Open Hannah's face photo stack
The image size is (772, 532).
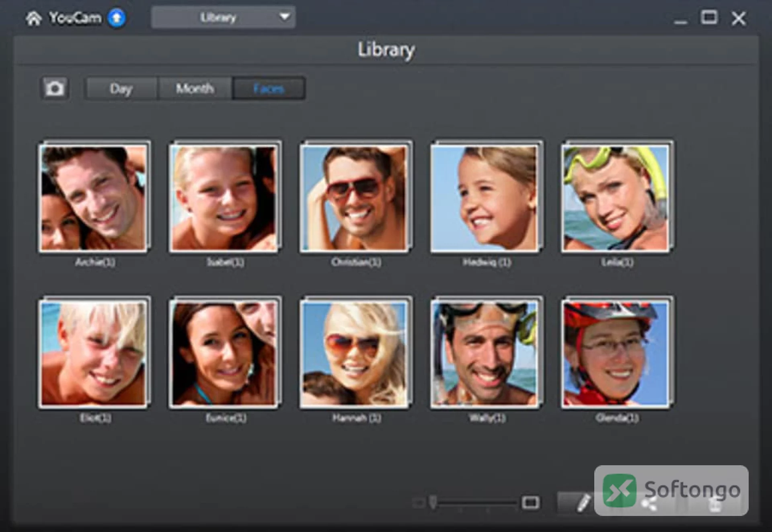pos(356,353)
